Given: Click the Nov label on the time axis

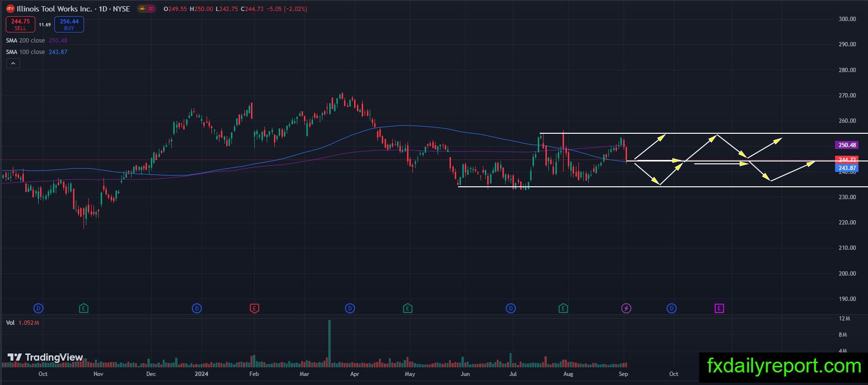Looking at the screenshot, I should [98, 374].
